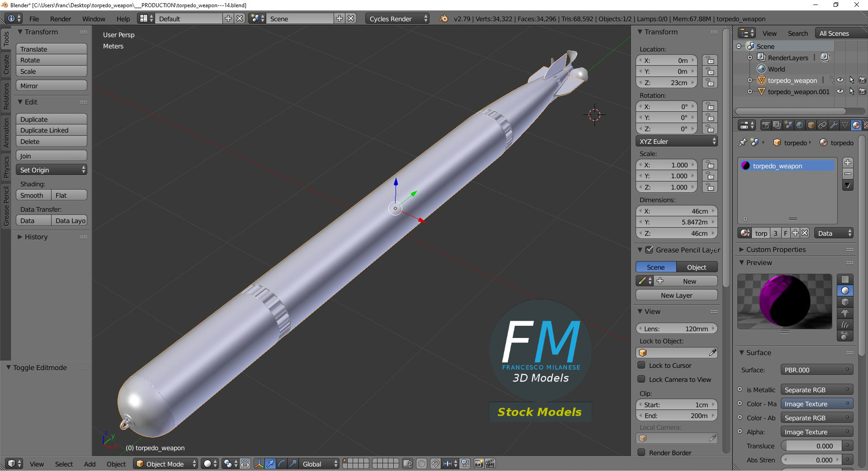Image resolution: width=868 pixels, height=471 pixels.
Task: Open the Help menu
Action: pos(123,19)
